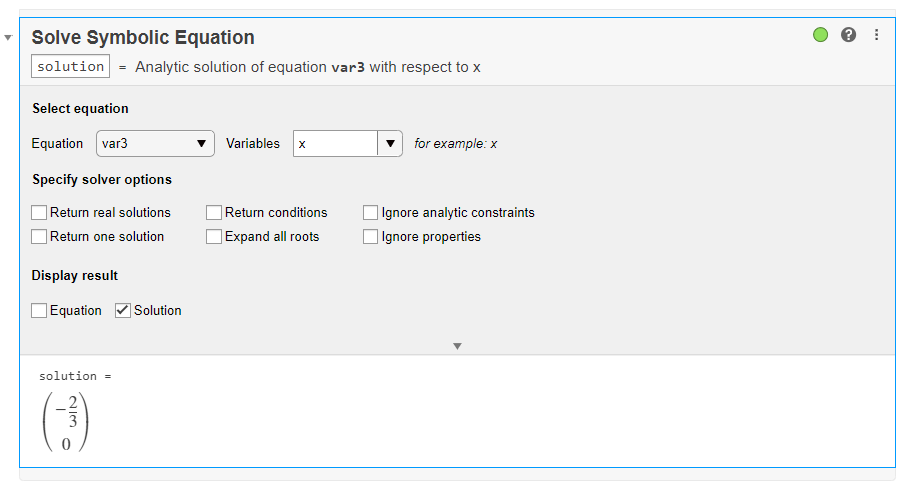Enable Return real solutions checkbox
This screenshot has width=904, height=488.
click(x=39, y=212)
